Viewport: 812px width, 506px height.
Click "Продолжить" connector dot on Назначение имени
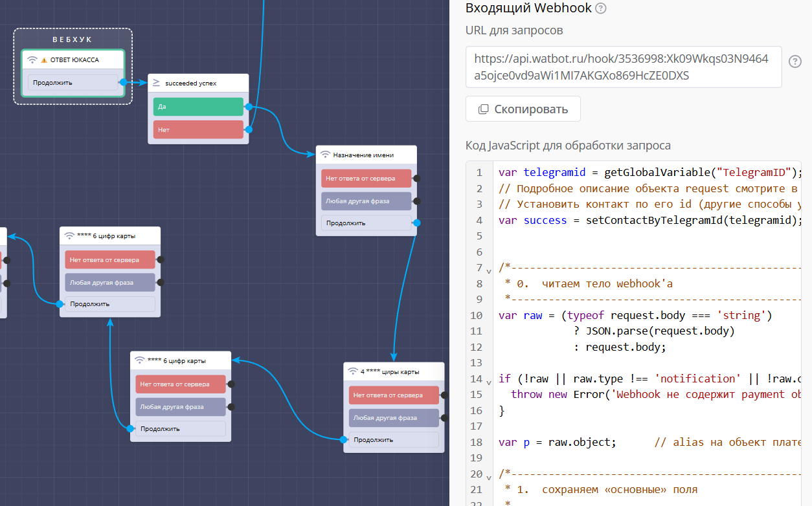(x=416, y=223)
